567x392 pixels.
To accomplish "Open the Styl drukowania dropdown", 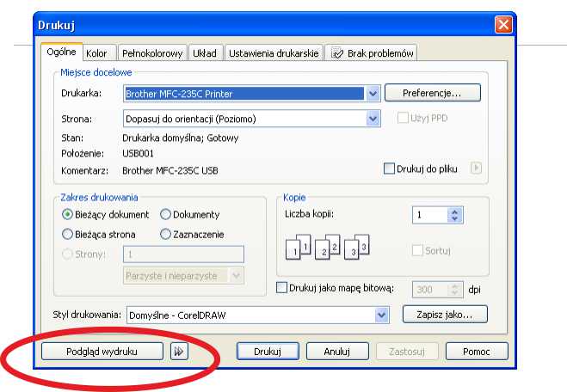I will [x=382, y=315].
